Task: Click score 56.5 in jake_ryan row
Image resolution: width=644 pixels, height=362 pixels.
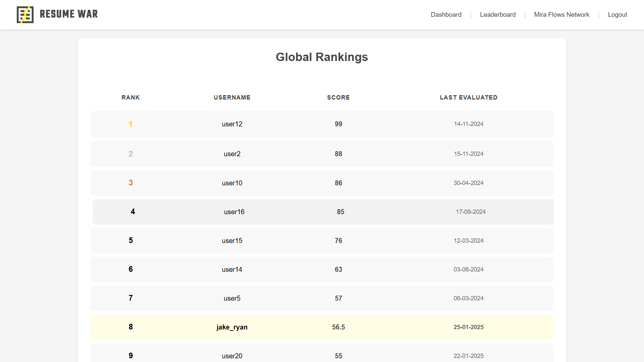Action: click(338, 327)
